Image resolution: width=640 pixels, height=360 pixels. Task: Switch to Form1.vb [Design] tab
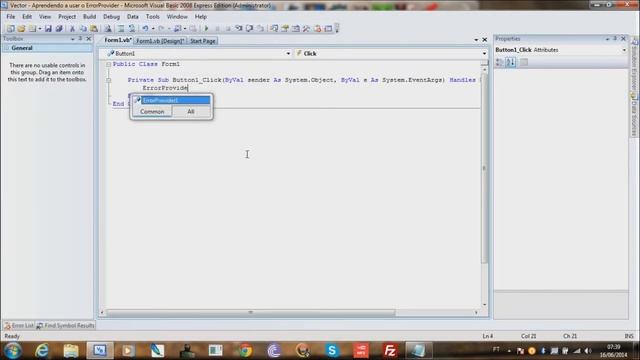160,41
